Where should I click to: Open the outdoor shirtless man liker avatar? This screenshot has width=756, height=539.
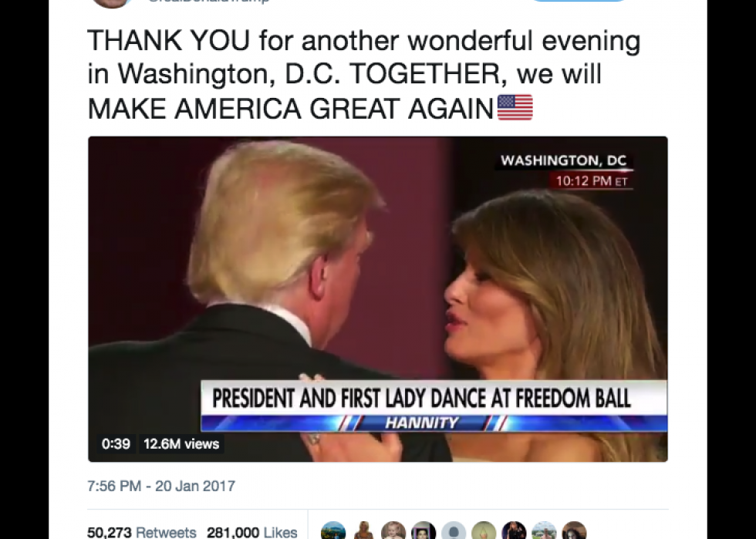pyautogui.click(x=545, y=531)
